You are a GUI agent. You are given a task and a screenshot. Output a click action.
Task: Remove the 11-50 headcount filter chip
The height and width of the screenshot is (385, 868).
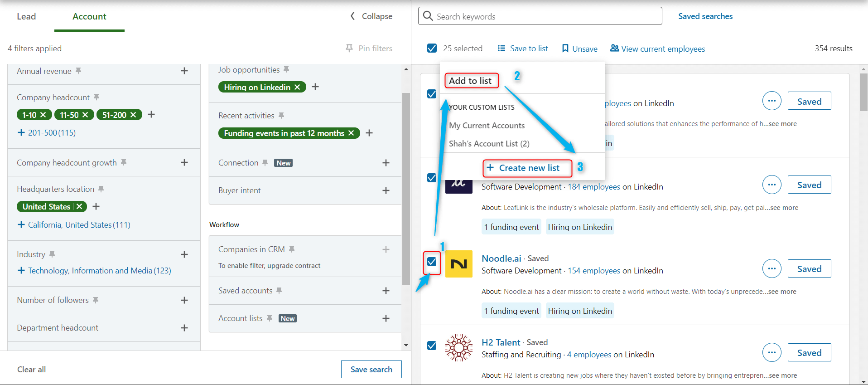85,115
